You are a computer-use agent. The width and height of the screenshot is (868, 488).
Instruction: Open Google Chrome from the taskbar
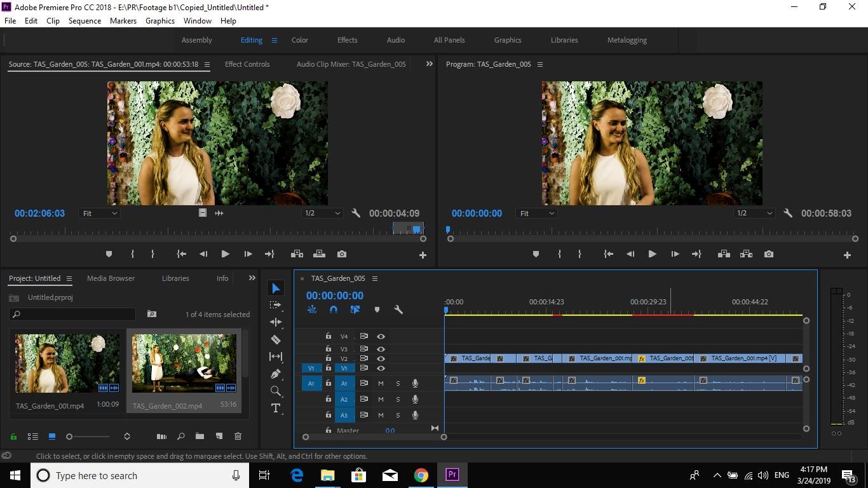coord(421,475)
